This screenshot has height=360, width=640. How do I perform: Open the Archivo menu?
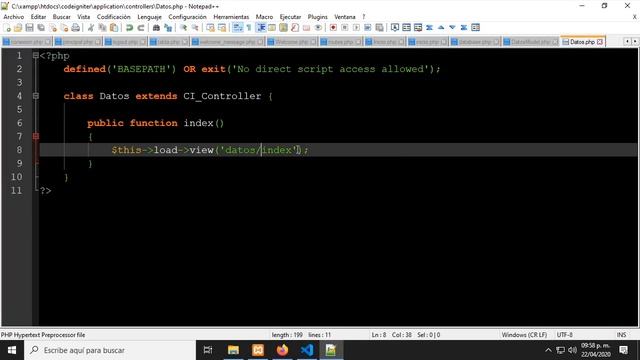(13, 17)
